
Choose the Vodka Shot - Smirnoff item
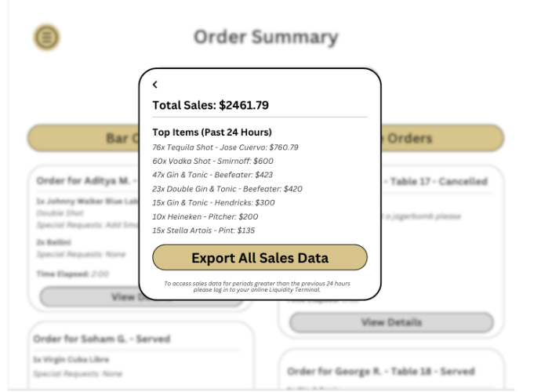[x=212, y=161]
